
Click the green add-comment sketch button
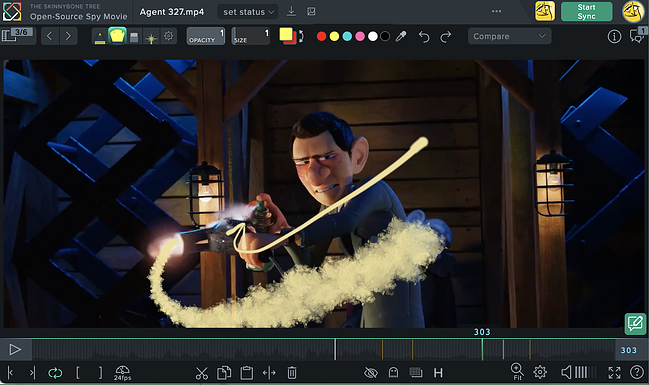point(635,323)
